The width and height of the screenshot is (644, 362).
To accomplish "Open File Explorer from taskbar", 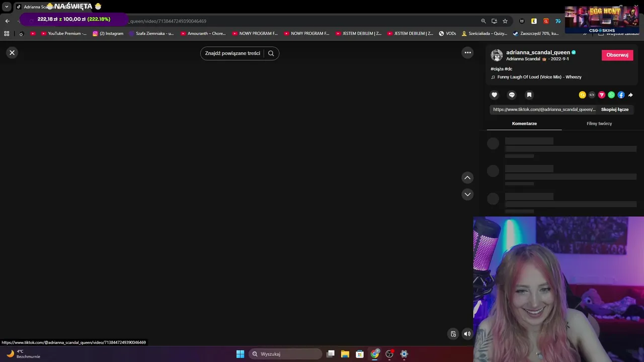I will tap(345, 354).
